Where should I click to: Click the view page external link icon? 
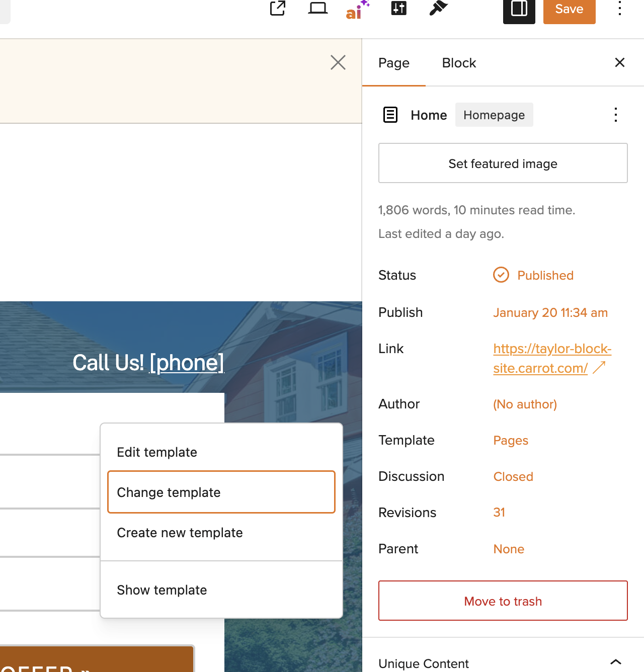[x=278, y=8]
